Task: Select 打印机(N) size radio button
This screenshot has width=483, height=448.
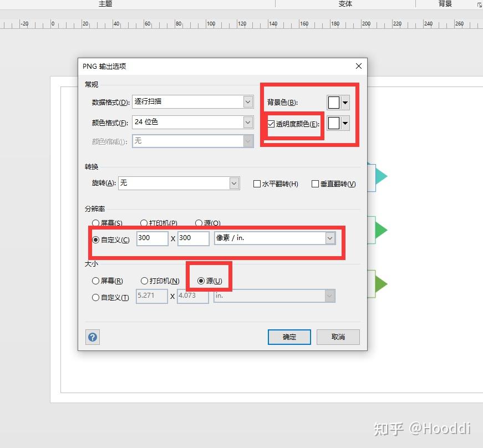Action: (144, 281)
